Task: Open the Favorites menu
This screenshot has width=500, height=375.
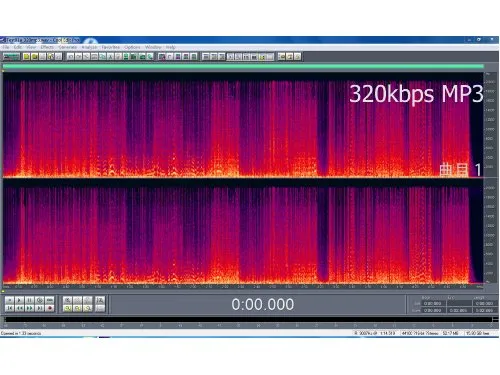Action: coord(111,47)
